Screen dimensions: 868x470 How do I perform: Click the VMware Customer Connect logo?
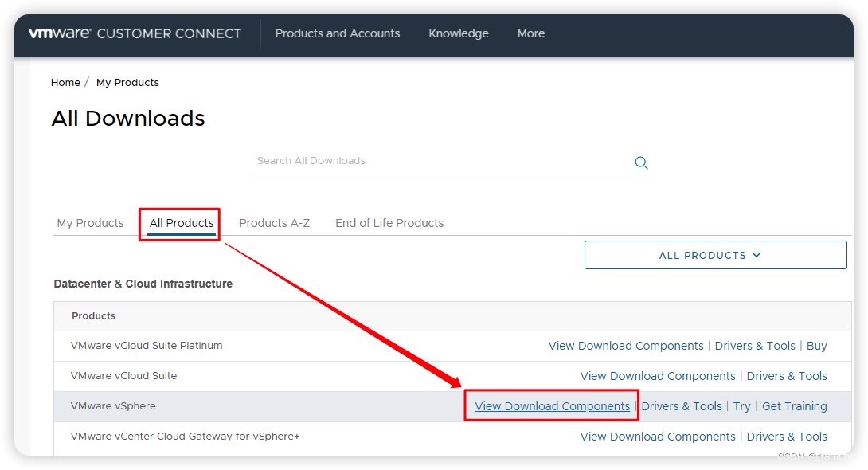[135, 33]
